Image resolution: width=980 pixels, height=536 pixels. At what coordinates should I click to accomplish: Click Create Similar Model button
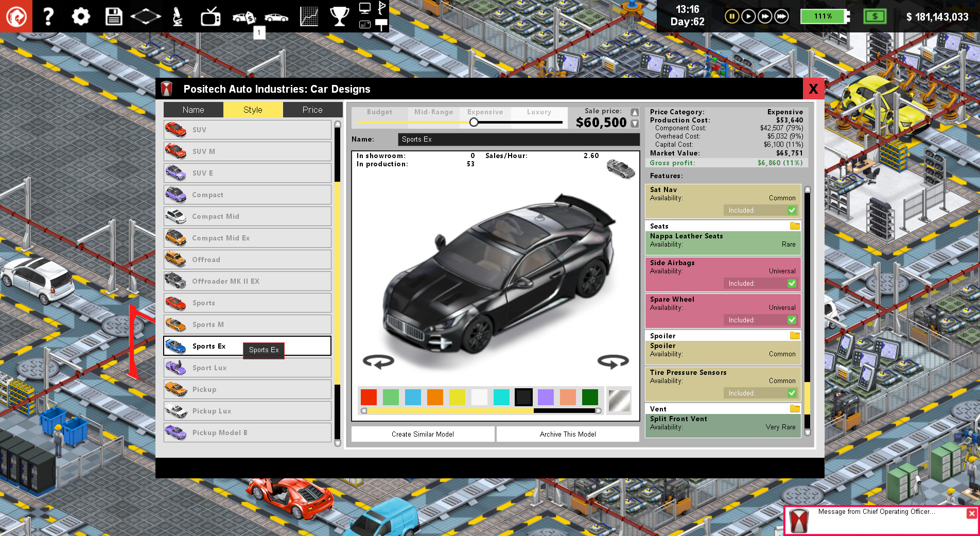point(422,434)
